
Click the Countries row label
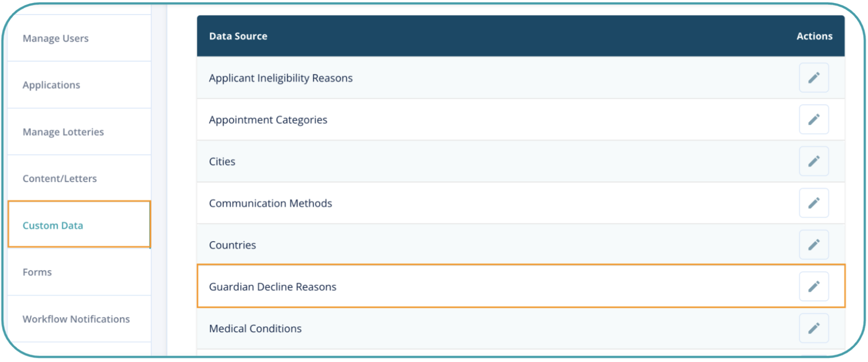233,245
